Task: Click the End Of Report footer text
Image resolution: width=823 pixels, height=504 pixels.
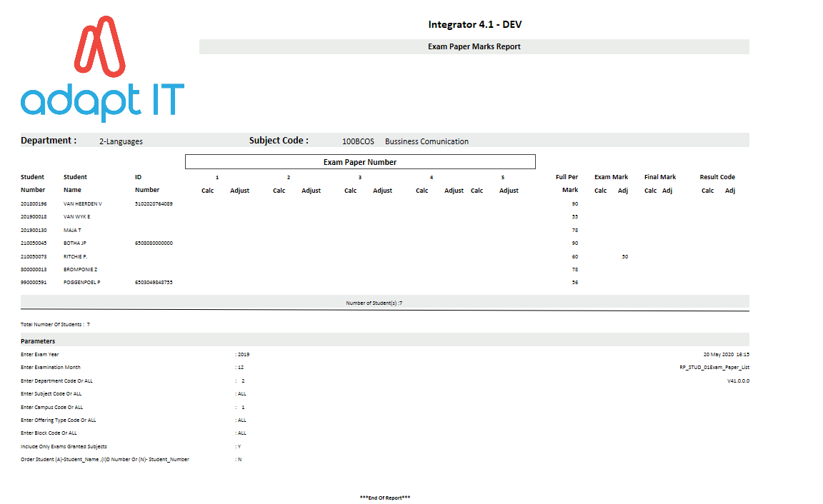Action: pyautogui.click(x=384, y=498)
